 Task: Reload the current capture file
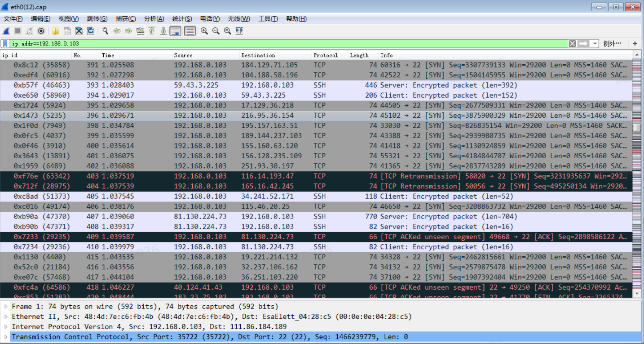click(x=91, y=31)
